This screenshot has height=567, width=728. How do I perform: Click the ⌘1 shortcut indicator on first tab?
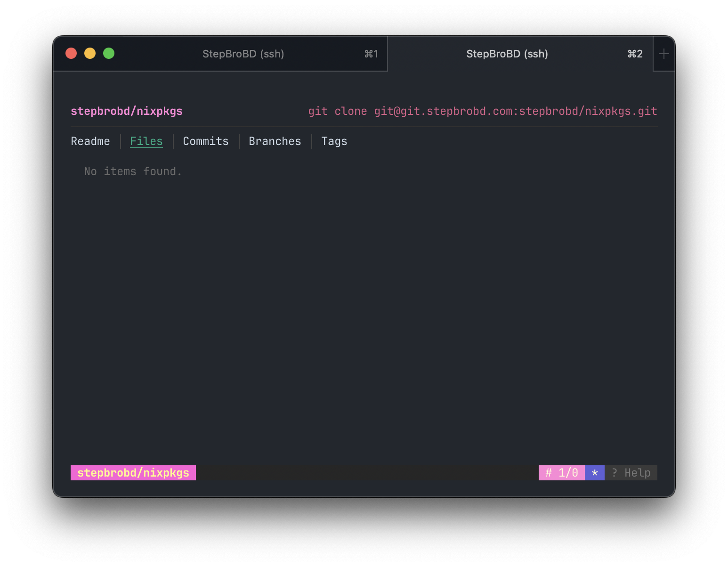pos(371,54)
